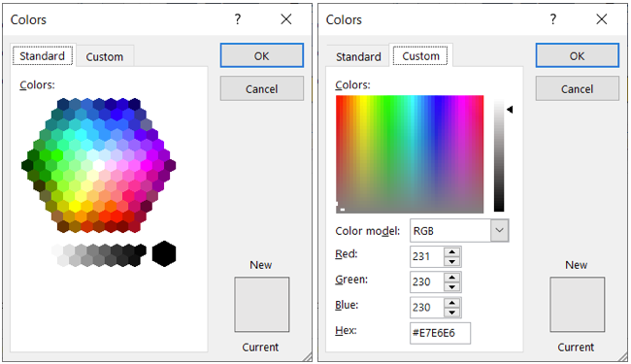This screenshot has height=364, width=631.
Task: Select Custom tab in right Colors dialog
Action: pyautogui.click(x=421, y=56)
